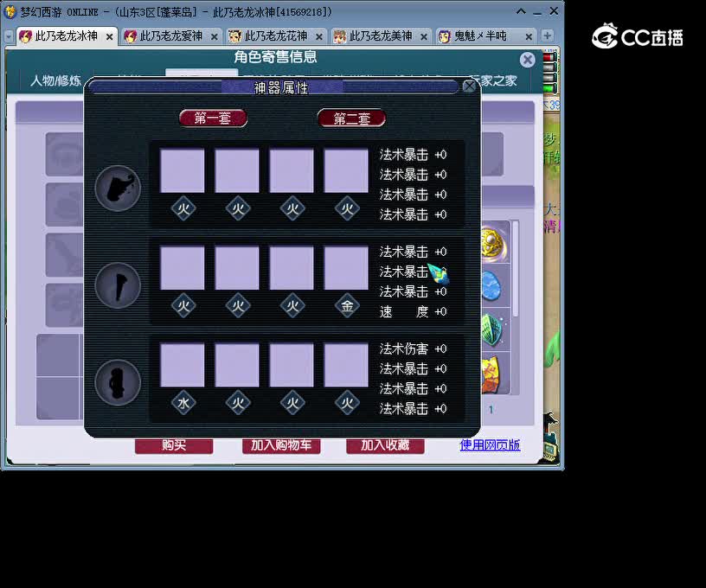The width and height of the screenshot is (706, 588).
Task: Close the 此乃老龙美神 tab
Action: click(424, 37)
